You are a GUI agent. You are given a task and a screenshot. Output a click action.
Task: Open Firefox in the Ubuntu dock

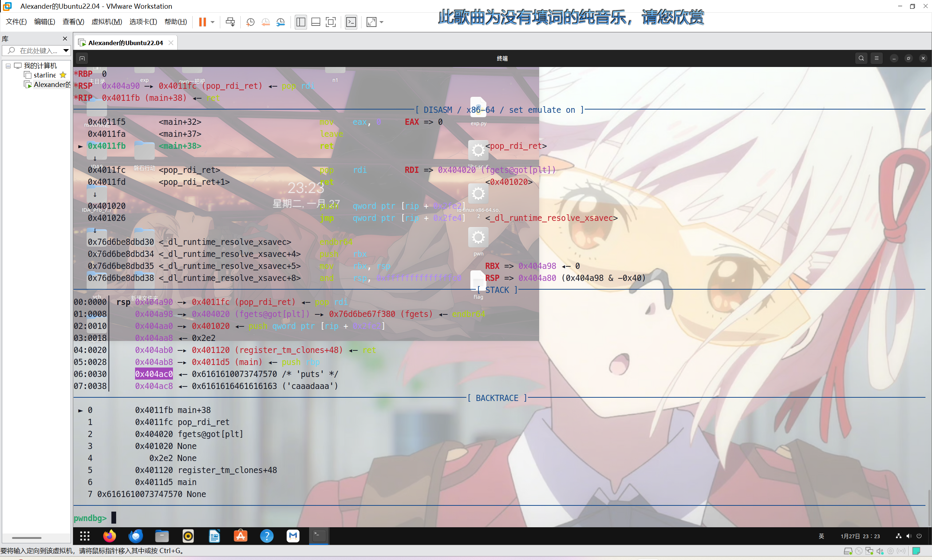pyautogui.click(x=110, y=536)
